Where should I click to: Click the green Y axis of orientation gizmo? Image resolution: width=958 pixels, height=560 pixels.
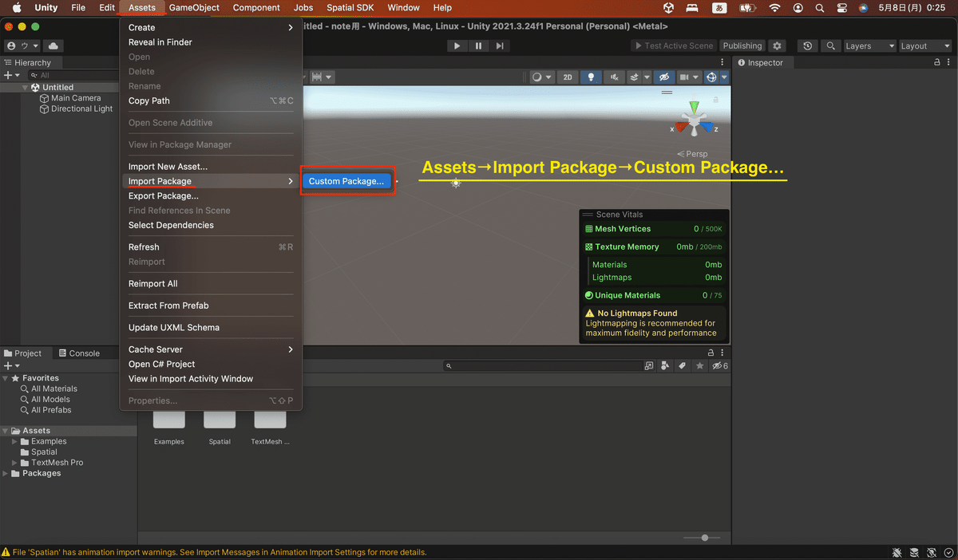click(695, 108)
